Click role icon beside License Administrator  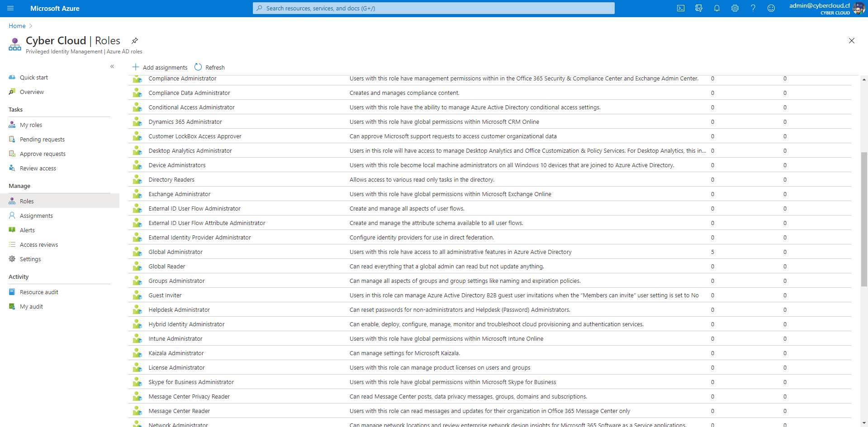138,367
